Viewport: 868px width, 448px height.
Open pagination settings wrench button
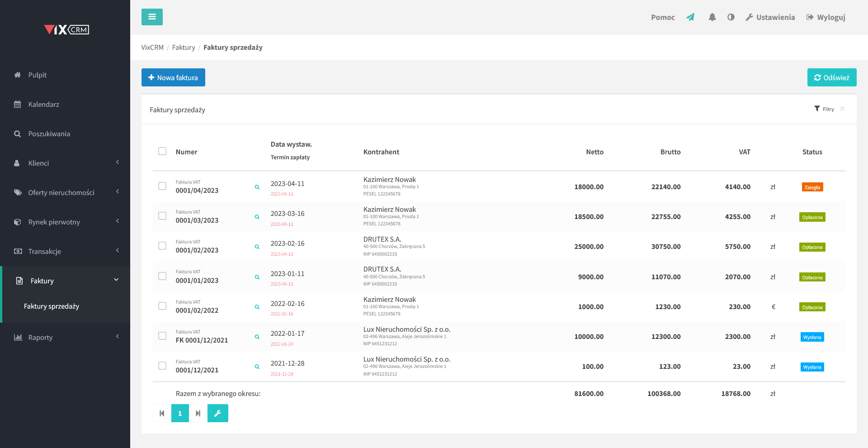pyautogui.click(x=217, y=413)
